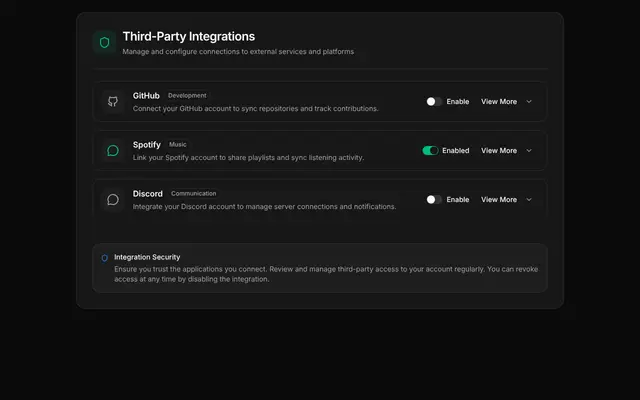Open the Discord row chevron dropdown
Image resolution: width=640 pixels, height=400 pixels.
[529, 200]
